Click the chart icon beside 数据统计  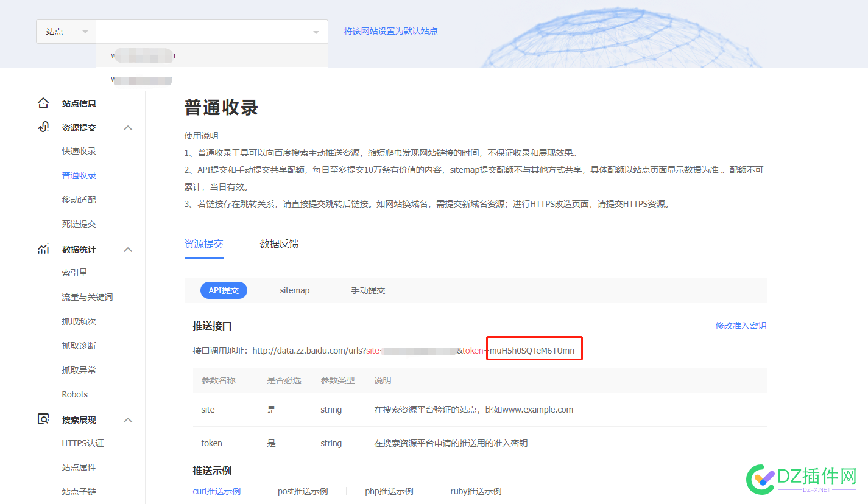43,250
